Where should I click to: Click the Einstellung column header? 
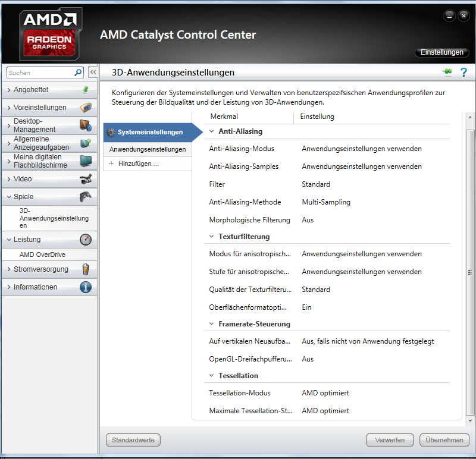[x=317, y=117]
